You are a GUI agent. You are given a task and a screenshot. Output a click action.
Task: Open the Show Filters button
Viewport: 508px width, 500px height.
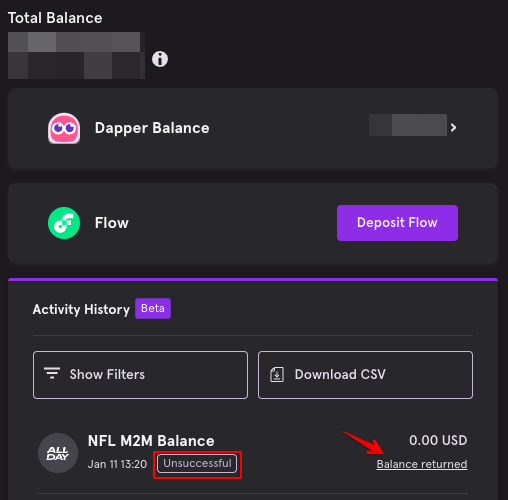pos(140,375)
